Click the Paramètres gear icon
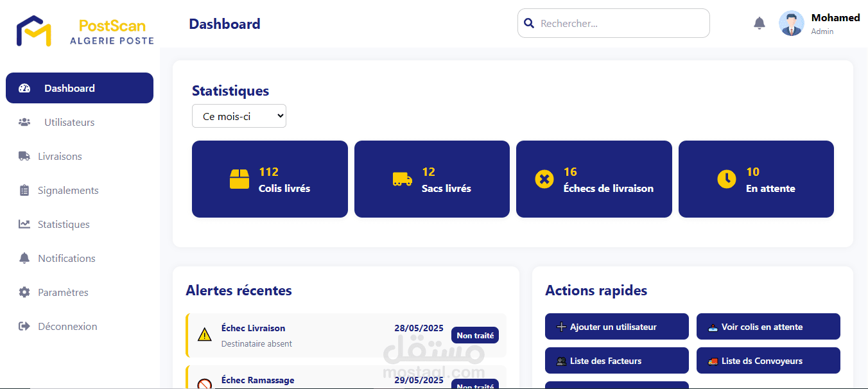Screen dimensions: 868x389 (x=24, y=292)
